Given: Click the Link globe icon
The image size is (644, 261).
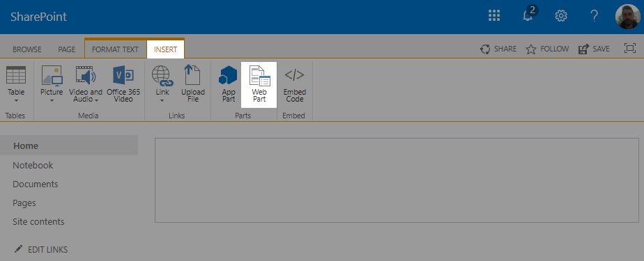Looking at the screenshot, I should point(162,75).
